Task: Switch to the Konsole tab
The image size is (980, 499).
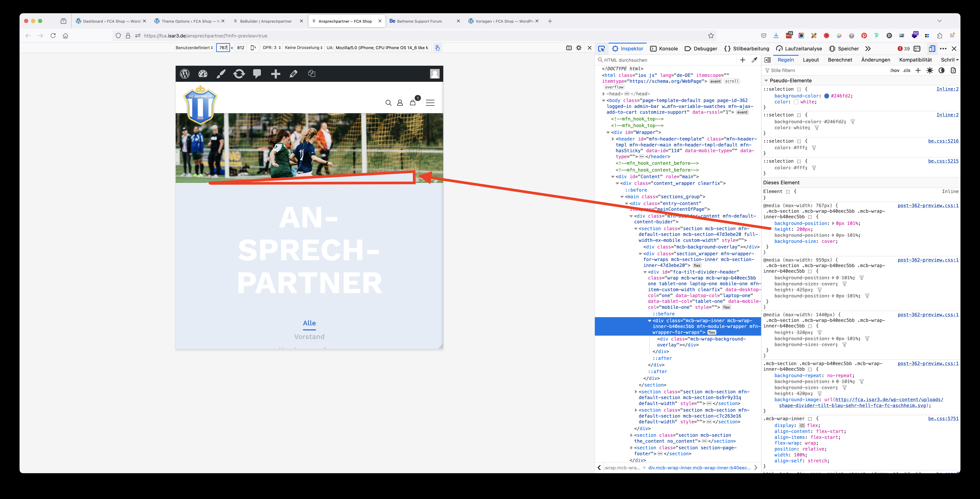Action: pos(664,49)
